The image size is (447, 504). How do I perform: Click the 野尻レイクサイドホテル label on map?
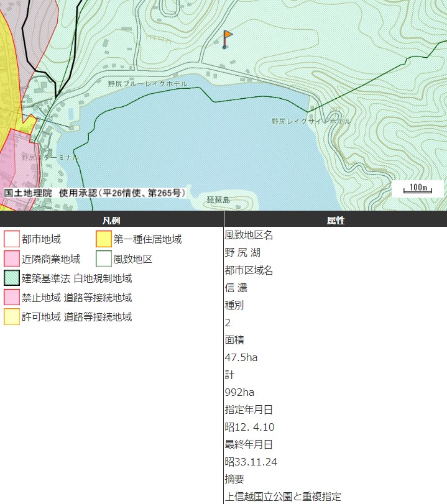tap(311, 121)
